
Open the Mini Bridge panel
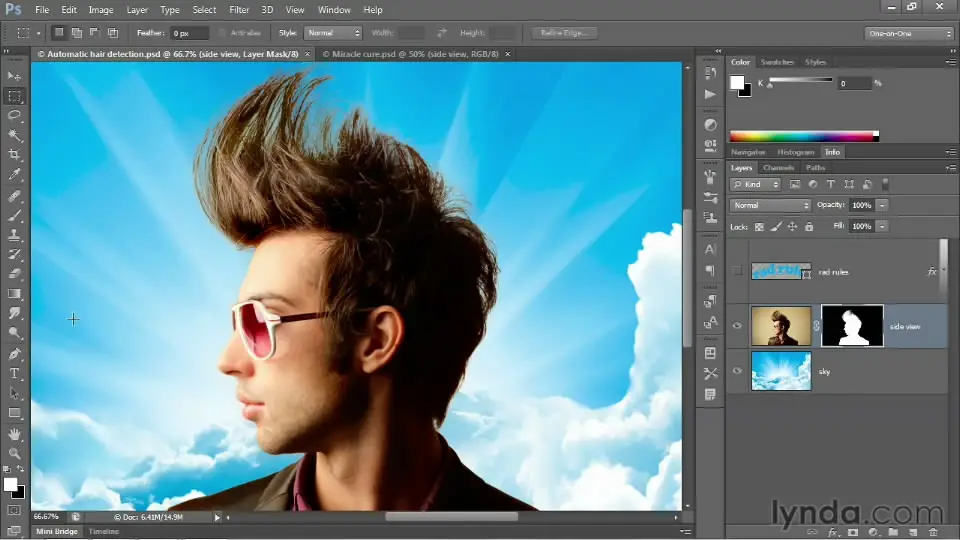(56, 531)
